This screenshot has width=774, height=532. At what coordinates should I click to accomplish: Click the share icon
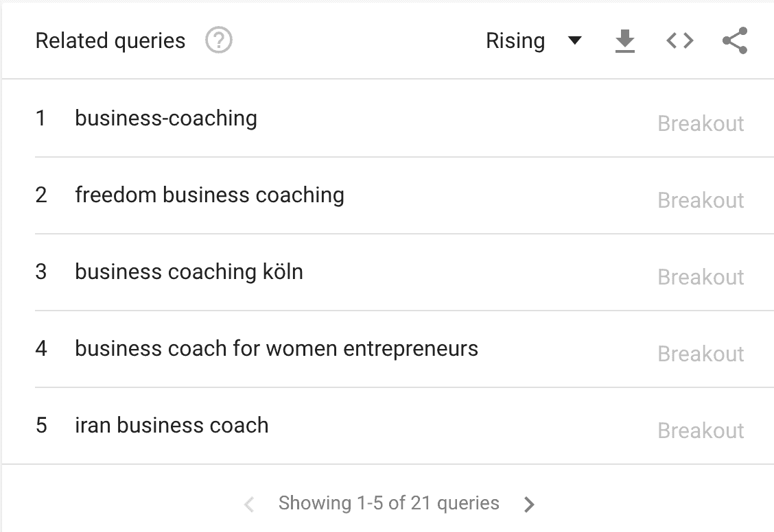[734, 41]
